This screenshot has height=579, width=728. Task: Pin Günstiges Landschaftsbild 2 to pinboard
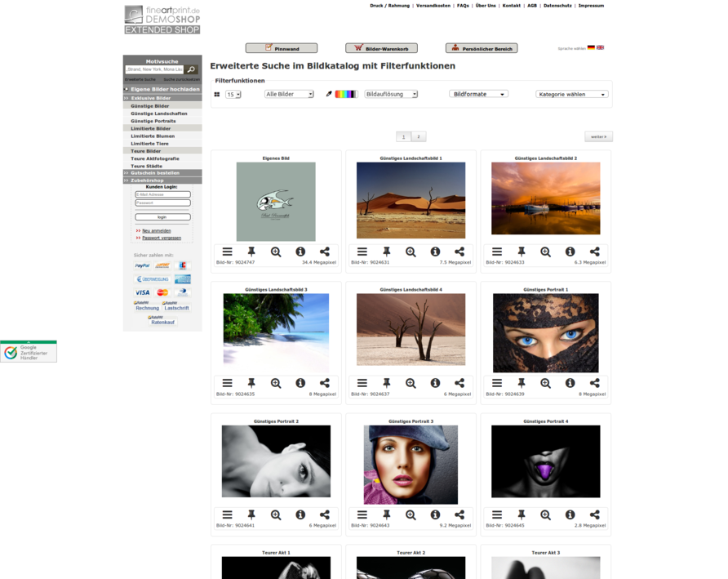[522, 252]
